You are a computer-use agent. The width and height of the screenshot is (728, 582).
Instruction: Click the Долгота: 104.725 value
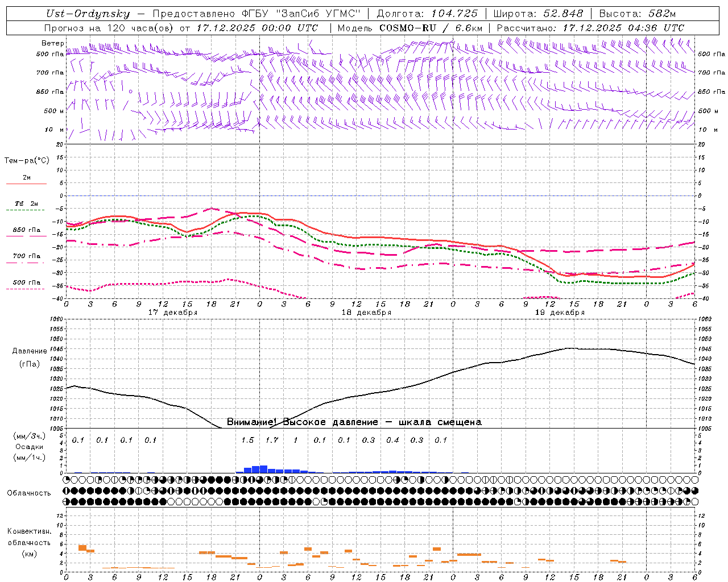coord(427,14)
